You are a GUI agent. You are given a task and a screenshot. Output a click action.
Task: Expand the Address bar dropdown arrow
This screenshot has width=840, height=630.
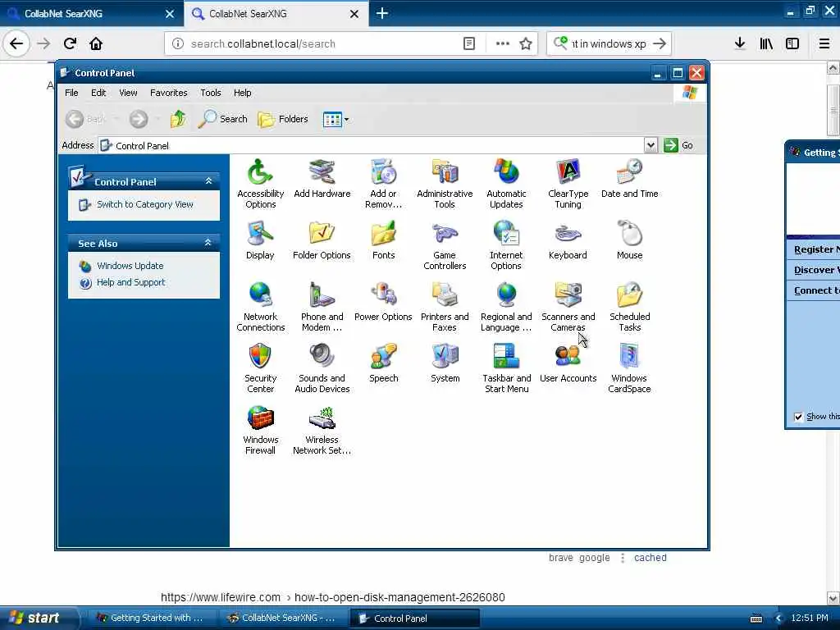651,145
